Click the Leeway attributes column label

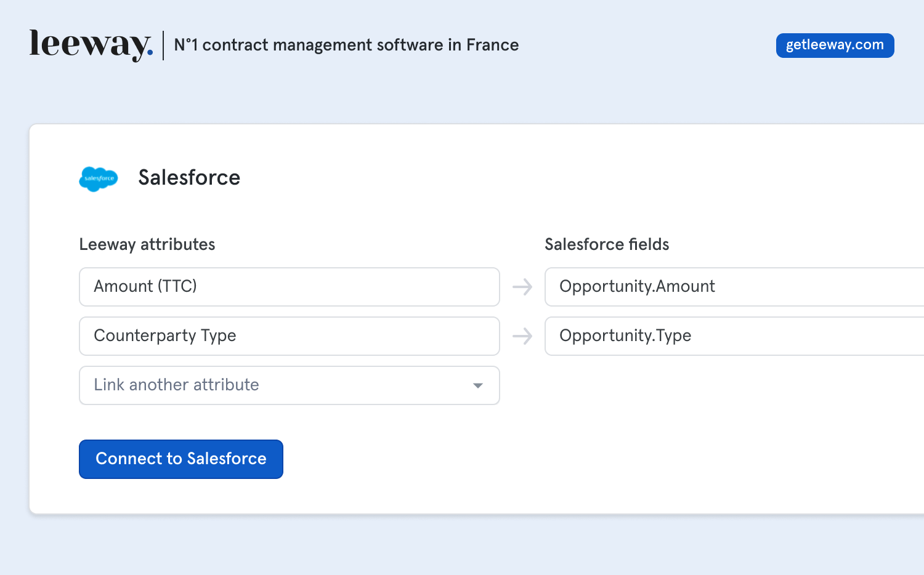tap(147, 244)
